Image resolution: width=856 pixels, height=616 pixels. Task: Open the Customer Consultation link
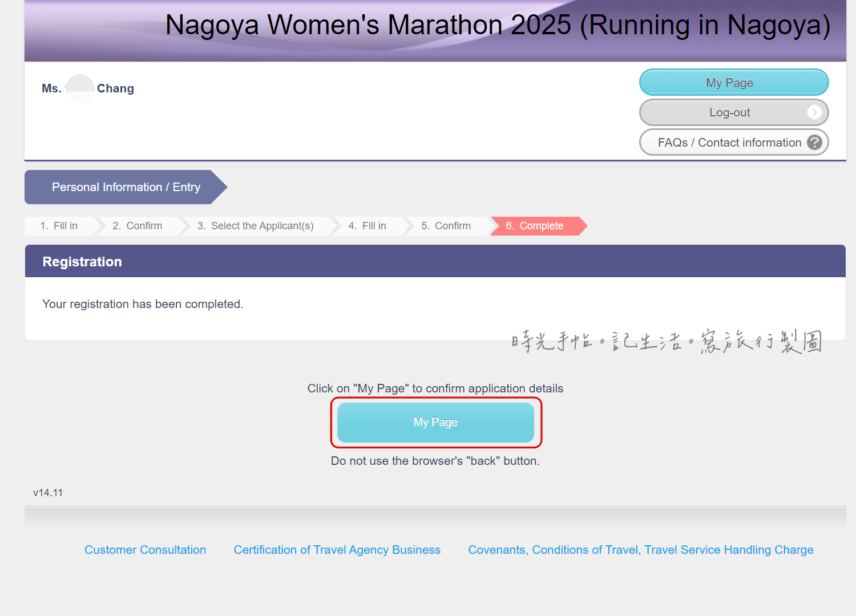(146, 550)
